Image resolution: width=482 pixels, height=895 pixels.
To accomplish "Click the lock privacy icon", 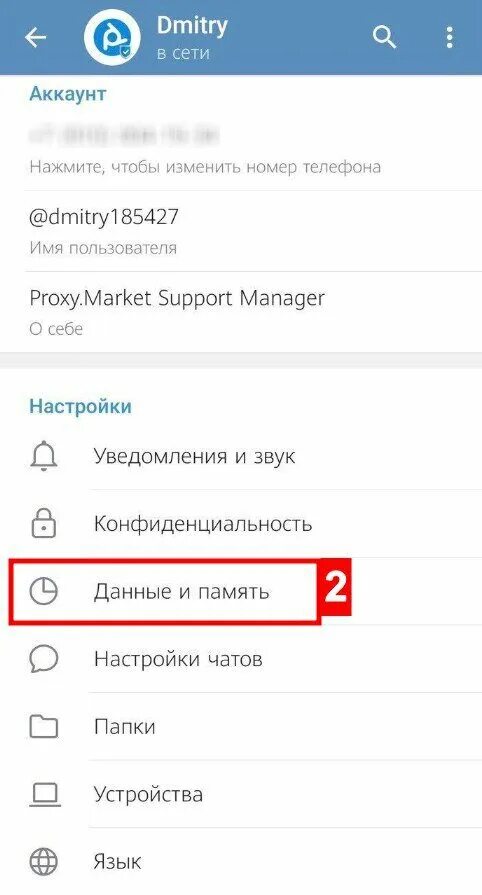I will 43,523.
